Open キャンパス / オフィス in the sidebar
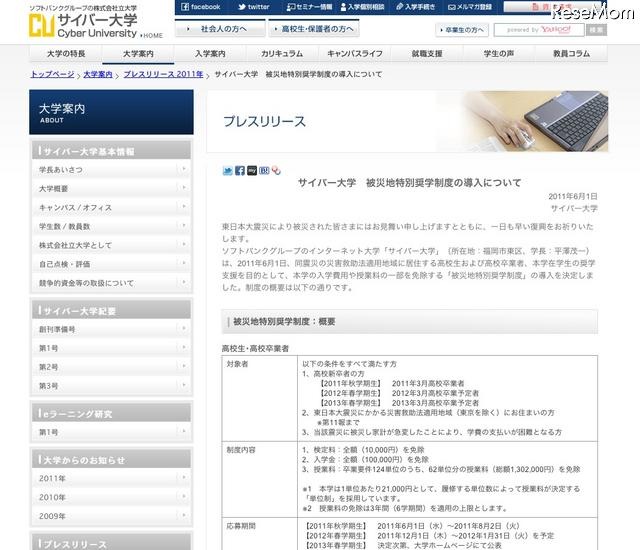Image resolution: width=640 pixels, height=550 pixels. [x=111, y=208]
